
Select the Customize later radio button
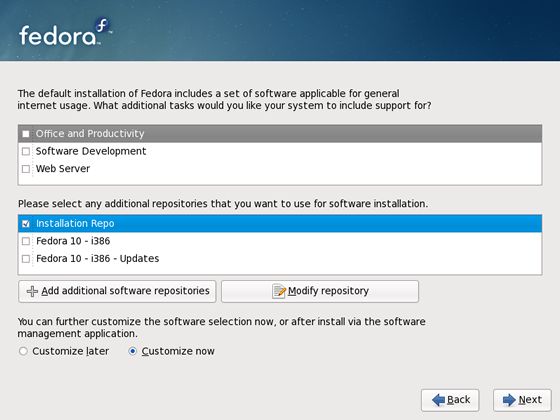(23, 351)
